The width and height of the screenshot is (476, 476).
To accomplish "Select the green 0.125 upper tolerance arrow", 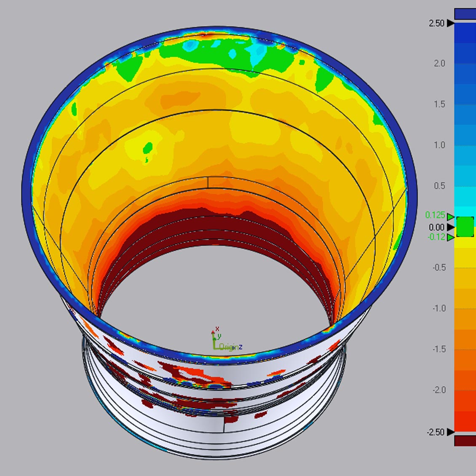I will tap(450, 217).
